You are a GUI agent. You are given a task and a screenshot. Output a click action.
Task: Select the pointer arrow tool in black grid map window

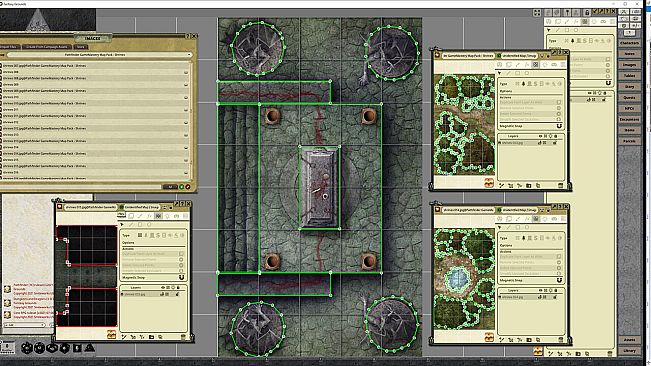pos(122,224)
